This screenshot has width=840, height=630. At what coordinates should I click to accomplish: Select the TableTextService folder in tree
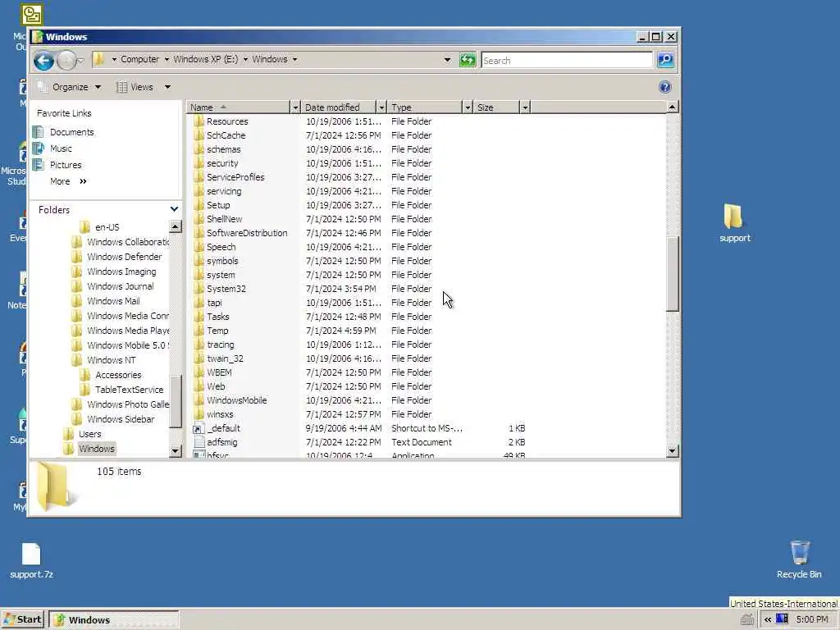pos(129,390)
